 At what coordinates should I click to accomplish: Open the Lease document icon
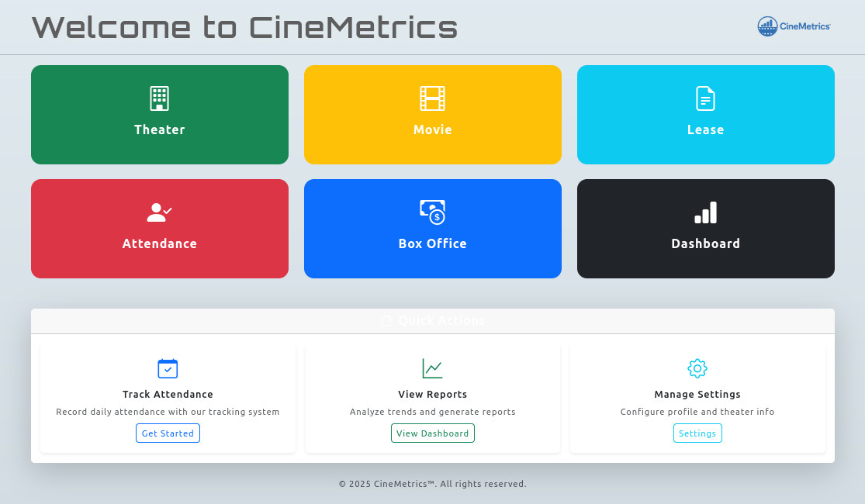click(x=705, y=98)
